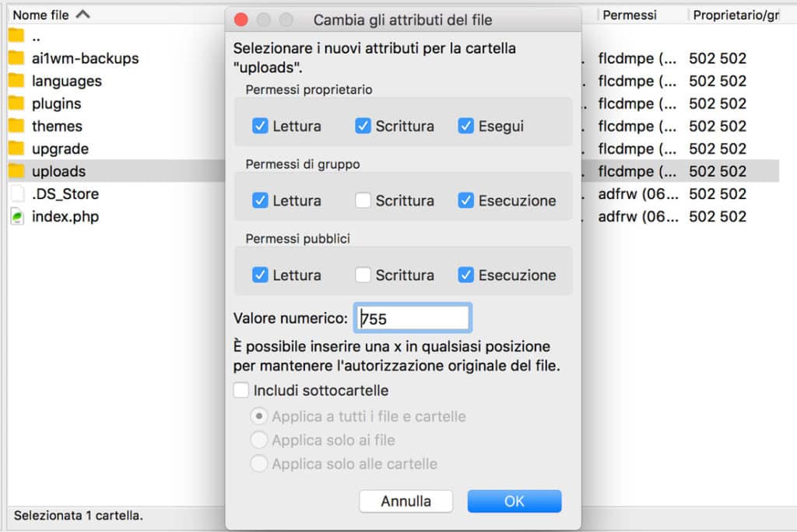
Task: Click the 502 502 owner cell of themes row
Action: pyautogui.click(x=718, y=126)
